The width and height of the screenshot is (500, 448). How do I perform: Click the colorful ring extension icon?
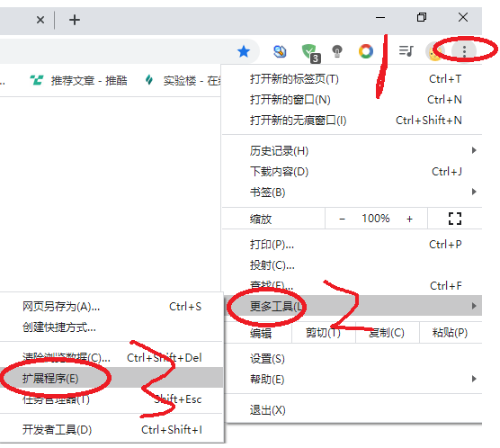[366, 51]
